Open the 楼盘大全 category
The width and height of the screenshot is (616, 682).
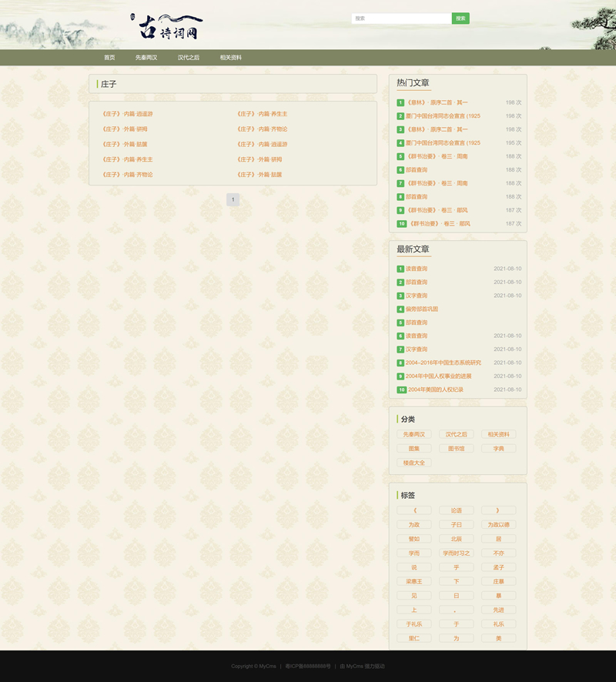click(414, 463)
